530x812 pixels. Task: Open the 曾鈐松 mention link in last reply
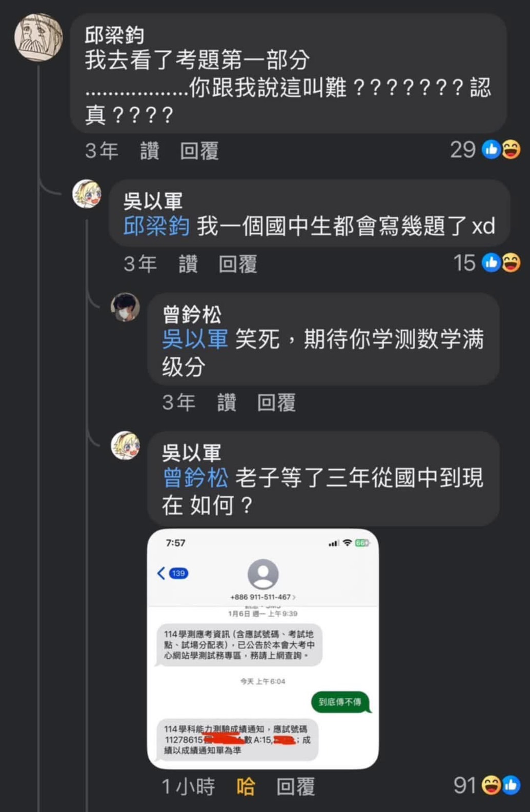[x=195, y=478]
